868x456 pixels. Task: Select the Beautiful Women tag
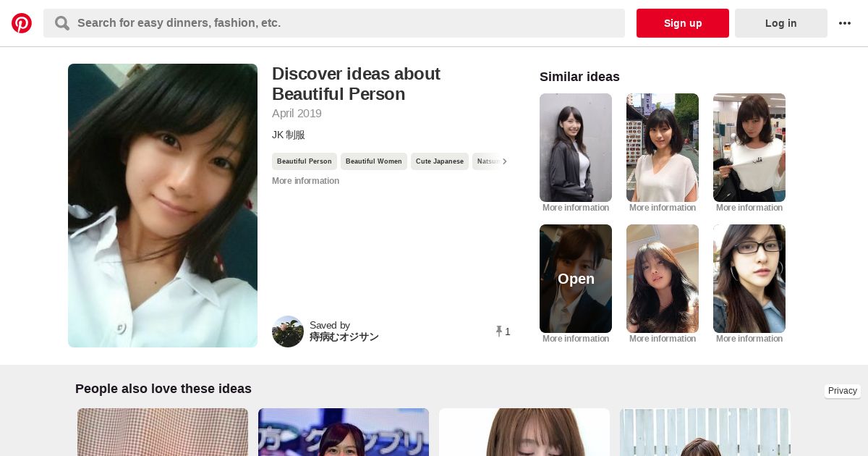tap(374, 161)
